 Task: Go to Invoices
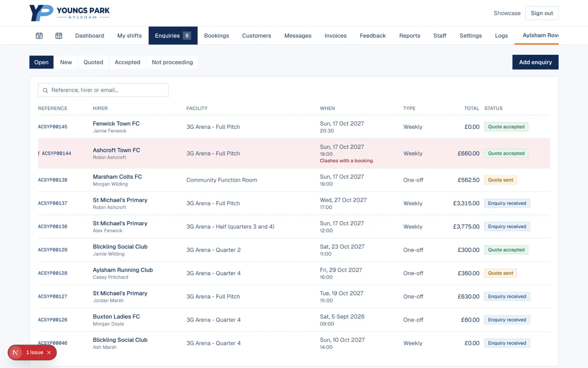[x=336, y=36]
